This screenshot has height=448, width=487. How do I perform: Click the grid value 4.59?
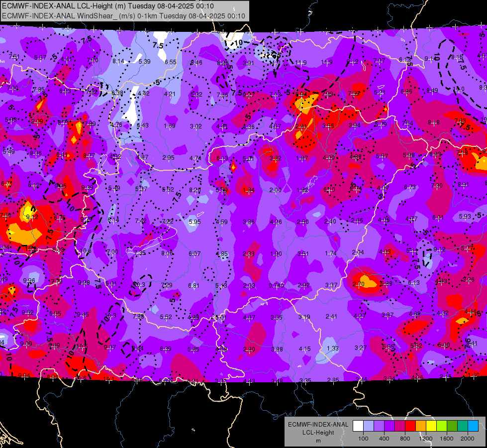(221, 222)
